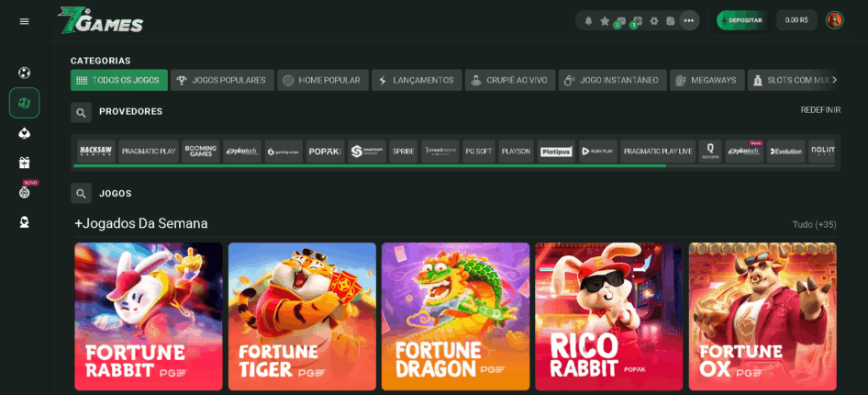This screenshot has width=868, height=395.
Task: Filter by the Smartsoft Gaming provider
Action: click(367, 152)
